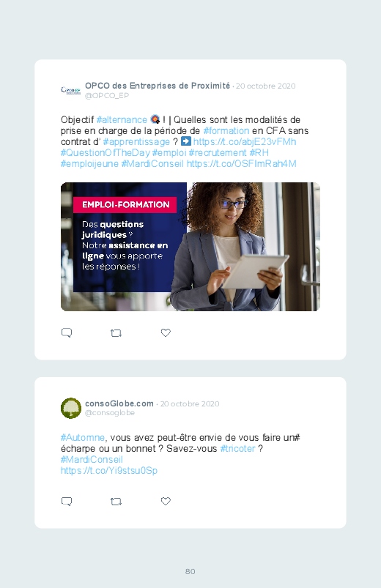
Task: Click the reply icon on the OPCO tweet
Action: pyautogui.click(x=67, y=332)
